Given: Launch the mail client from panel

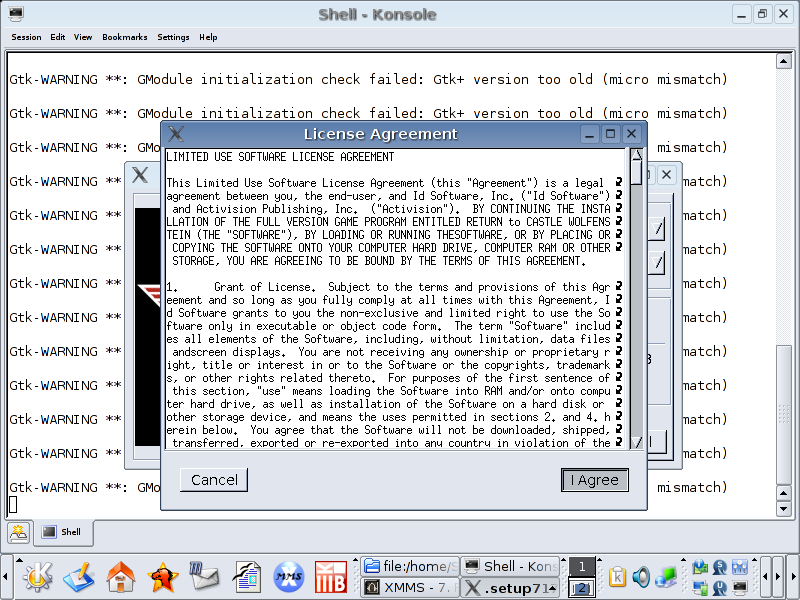Looking at the screenshot, I should point(204,576).
